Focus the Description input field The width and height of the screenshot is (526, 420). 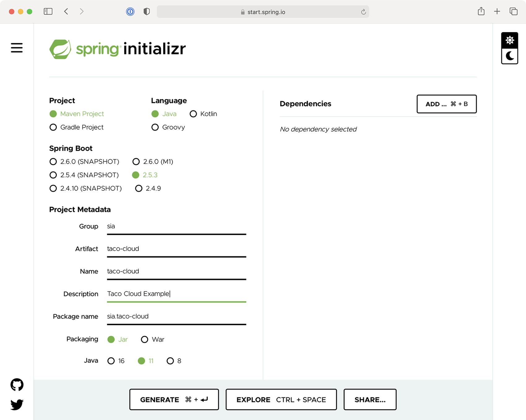[x=177, y=294]
